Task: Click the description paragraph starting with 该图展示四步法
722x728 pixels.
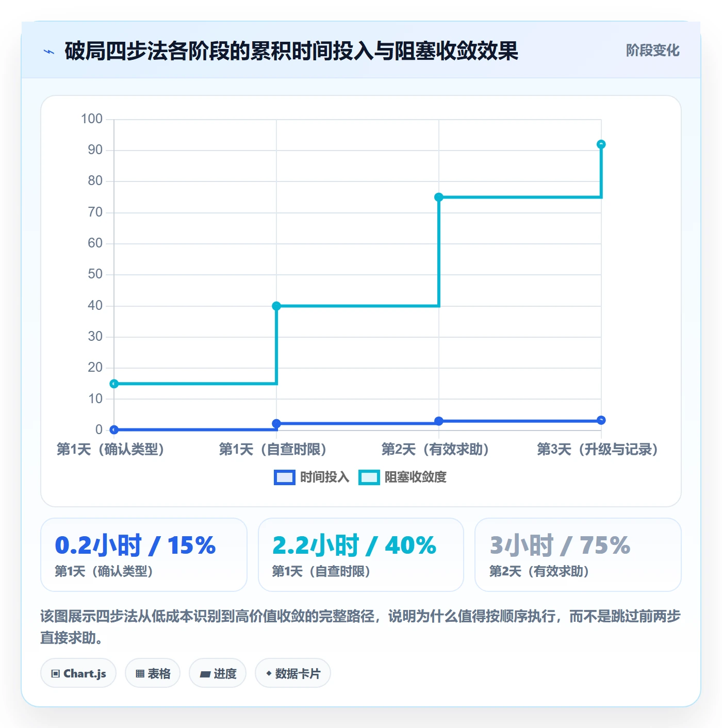Action: (360, 626)
